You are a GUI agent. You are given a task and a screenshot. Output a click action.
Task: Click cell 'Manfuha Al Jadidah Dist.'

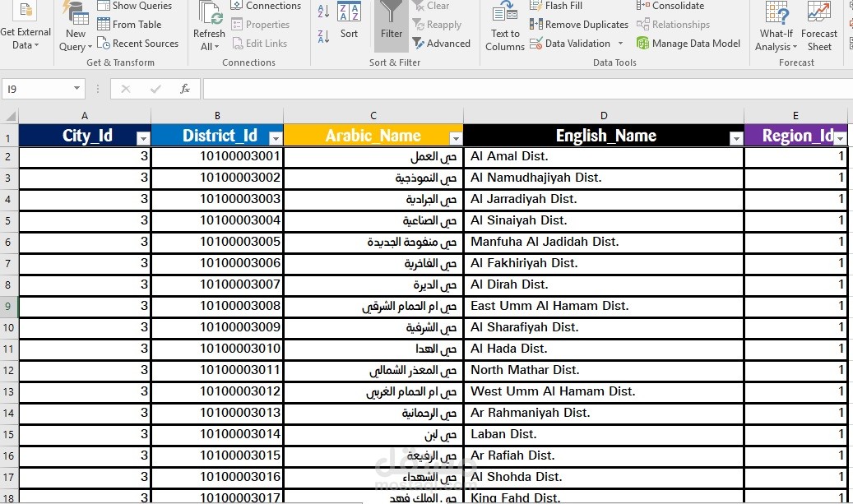604,243
